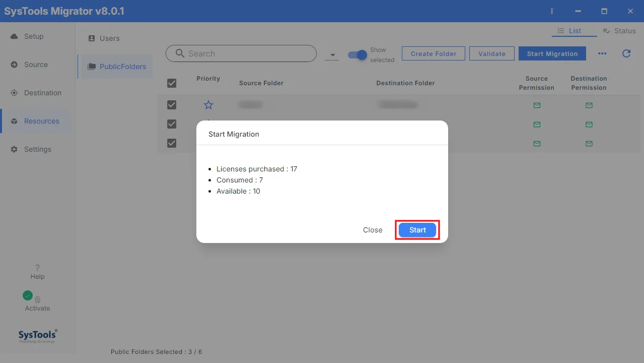This screenshot has width=644, height=363.
Task: Open the Setup section in the sidebar
Action: tap(34, 36)
